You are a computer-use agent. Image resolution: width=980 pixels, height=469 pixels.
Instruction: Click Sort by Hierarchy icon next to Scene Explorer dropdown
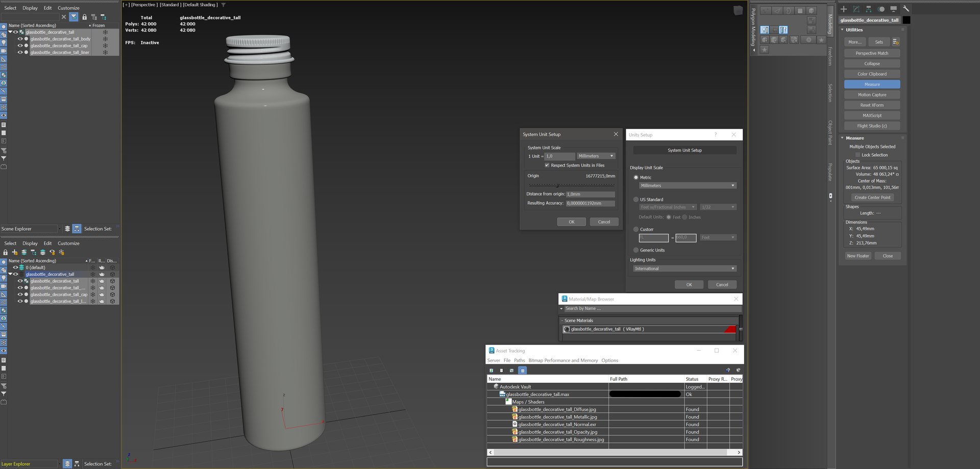(77, 229)
